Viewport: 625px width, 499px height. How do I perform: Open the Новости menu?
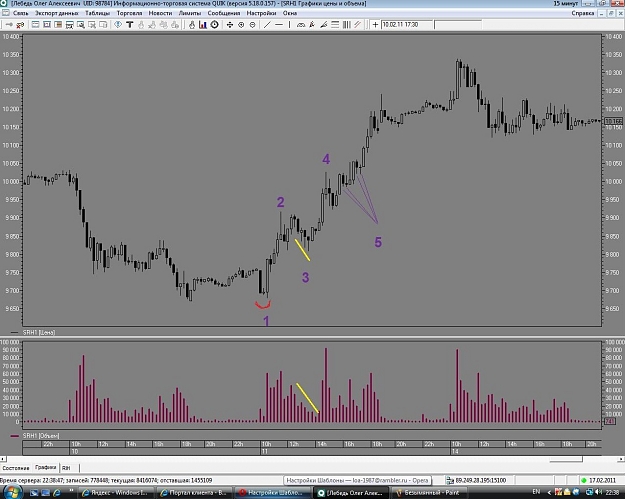click(x=160, y=13)
